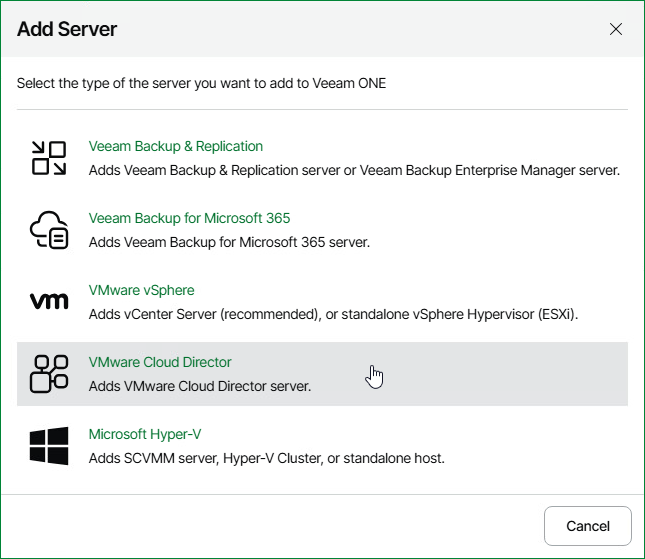Click the Veeam Backup & Replication icon
Screen dimensions: 645x559
tap(49, 158)
